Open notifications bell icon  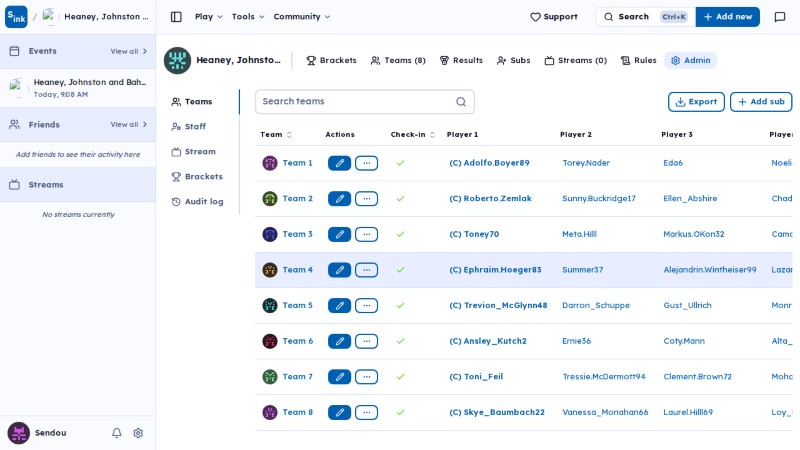(x=117, y=433)
